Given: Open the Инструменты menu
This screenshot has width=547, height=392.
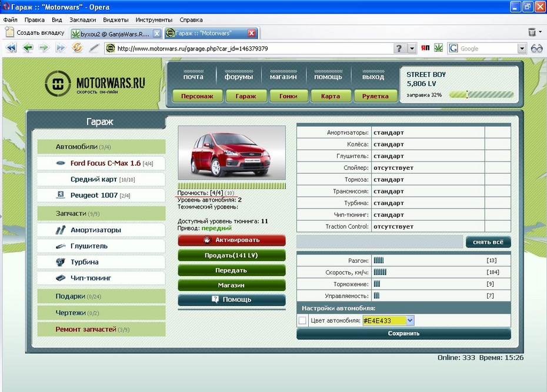Looking at the screenshot, I should pyautogui.click(x=154, y=20).
